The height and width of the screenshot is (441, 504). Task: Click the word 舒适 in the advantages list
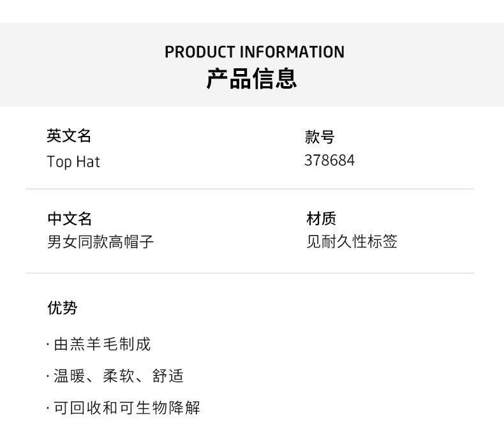coord(168,377)
